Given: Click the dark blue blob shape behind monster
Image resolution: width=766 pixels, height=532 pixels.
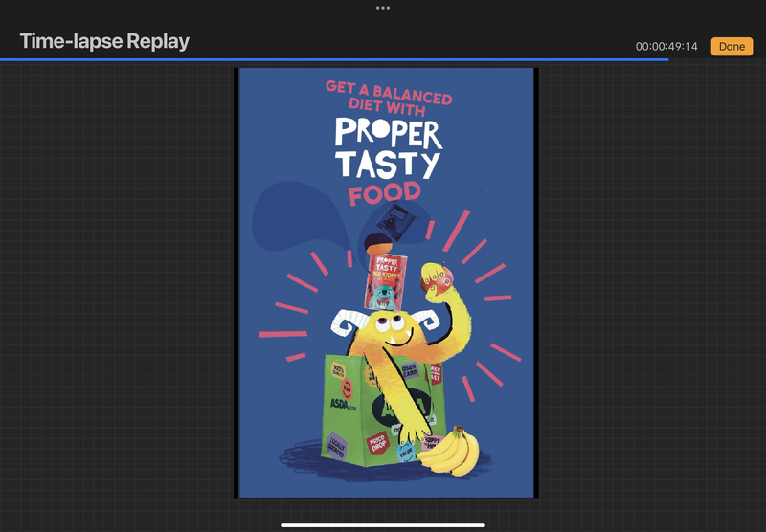Looking at the screenshot, I should coord(287,215).
